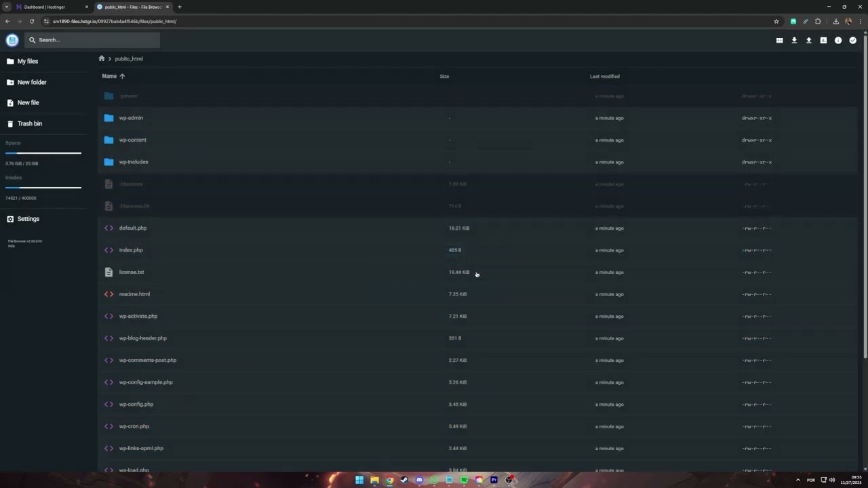Bookmark this page with star icon
The height and width of the screenshot is (488, 868).
pyautogui.click(x=776, y=21)
